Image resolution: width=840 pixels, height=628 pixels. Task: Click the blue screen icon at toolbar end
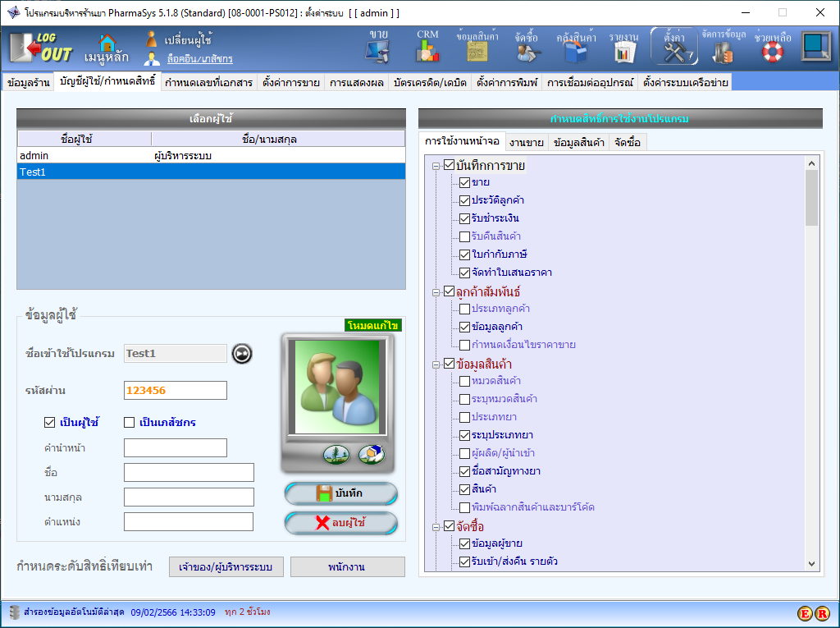[x=816, y=46]
